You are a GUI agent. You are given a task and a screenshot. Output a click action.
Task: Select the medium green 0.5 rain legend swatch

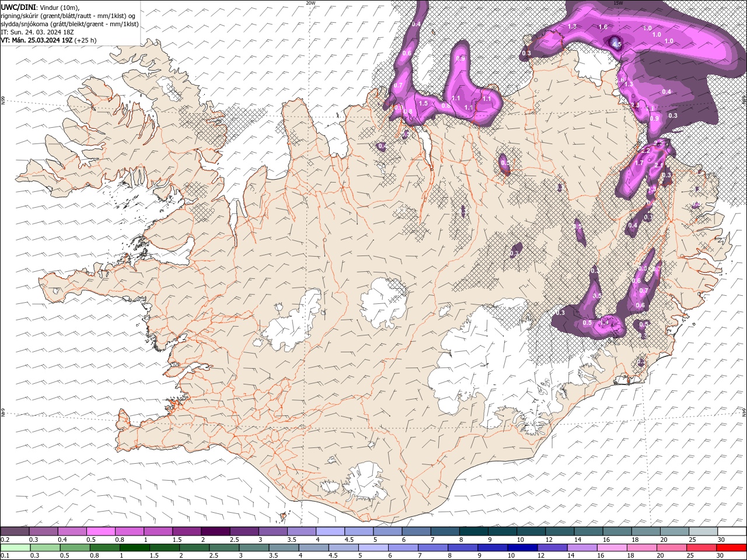75,547
